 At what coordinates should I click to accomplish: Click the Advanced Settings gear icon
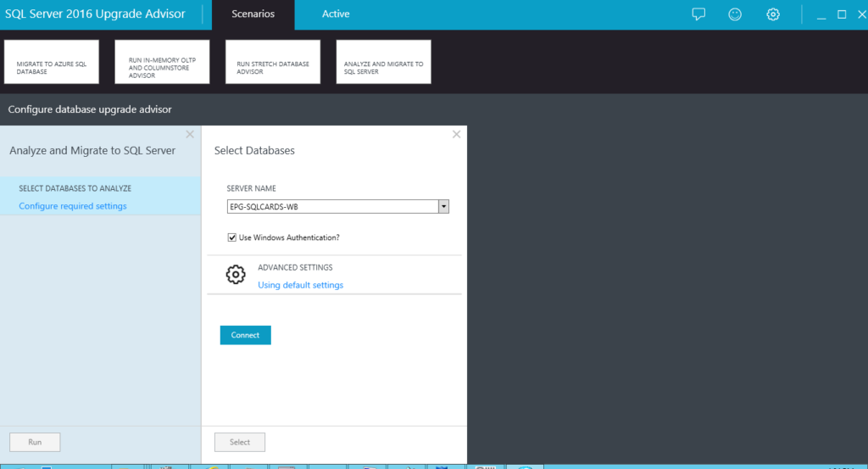(x=236, y=275)
